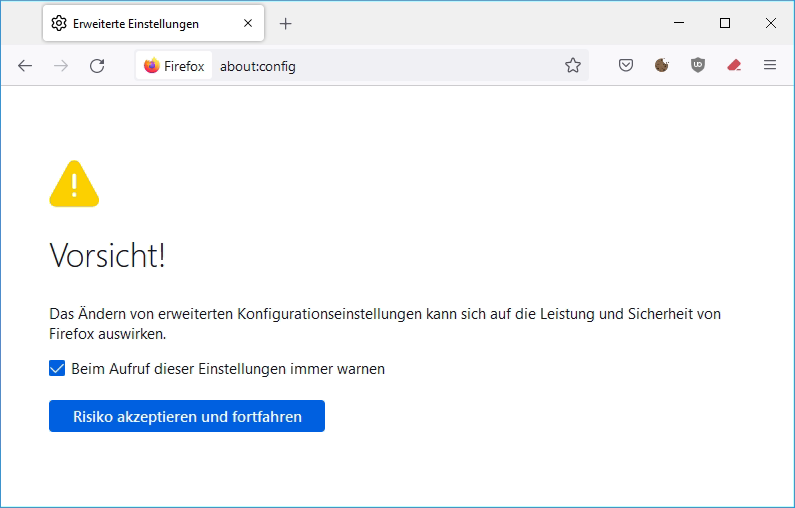The image size is (795, 508).
Task: Click the forward navigation arrow
Action: pyautogui.click(x=61, y=66)
